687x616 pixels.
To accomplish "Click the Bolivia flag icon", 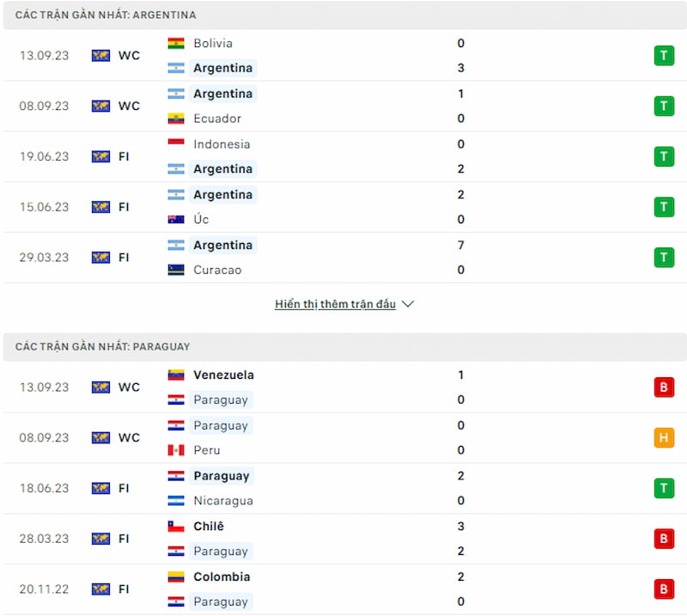I will (x=176, y=44).
